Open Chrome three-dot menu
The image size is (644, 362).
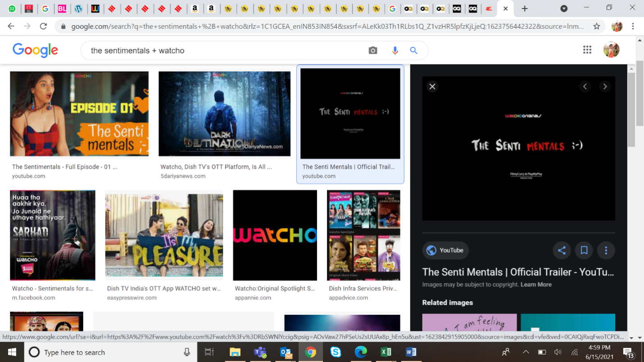coord(633,26)
